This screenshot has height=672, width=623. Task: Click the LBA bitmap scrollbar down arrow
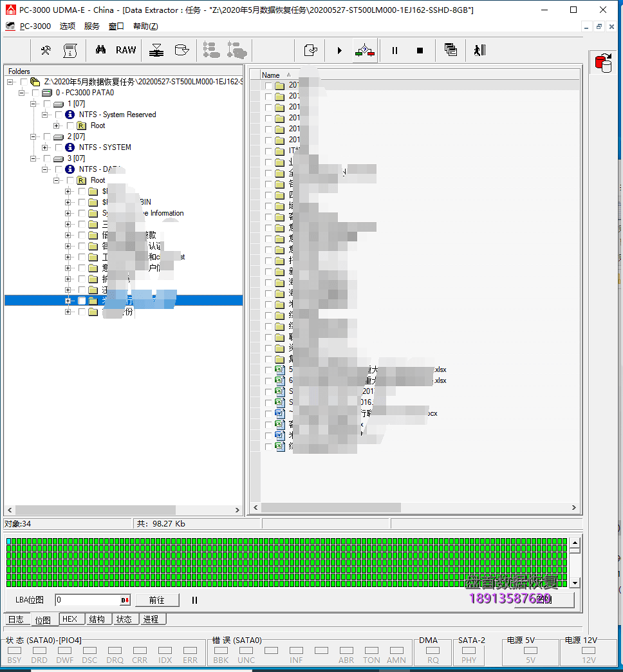pos(575,583)
